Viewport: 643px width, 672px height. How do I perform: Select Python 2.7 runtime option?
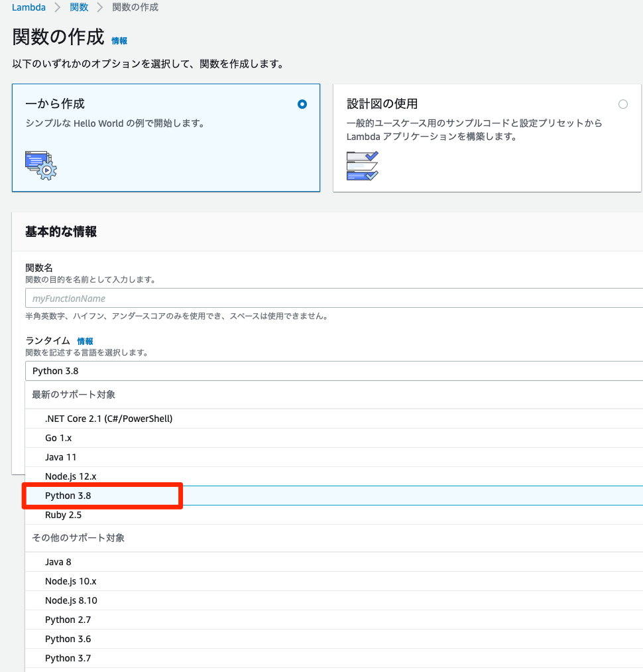tap(68, 620)
